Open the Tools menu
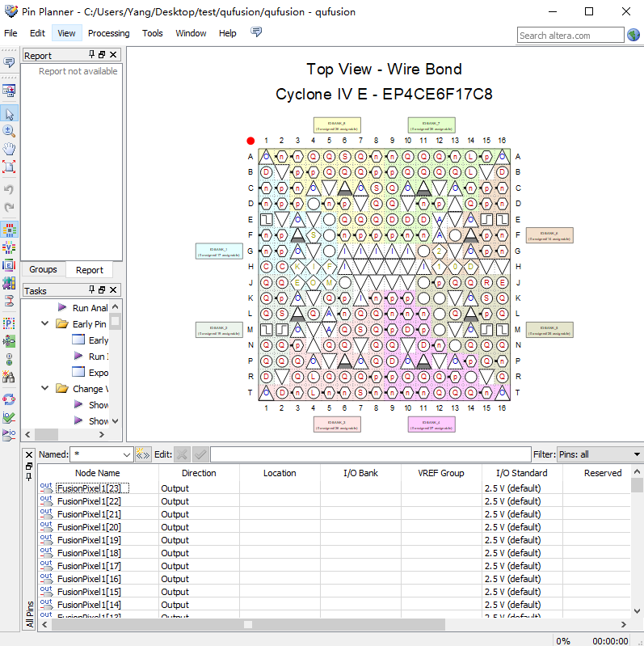Image resolution: width=644 pixels, height=646 pixels. click(153, 33)
